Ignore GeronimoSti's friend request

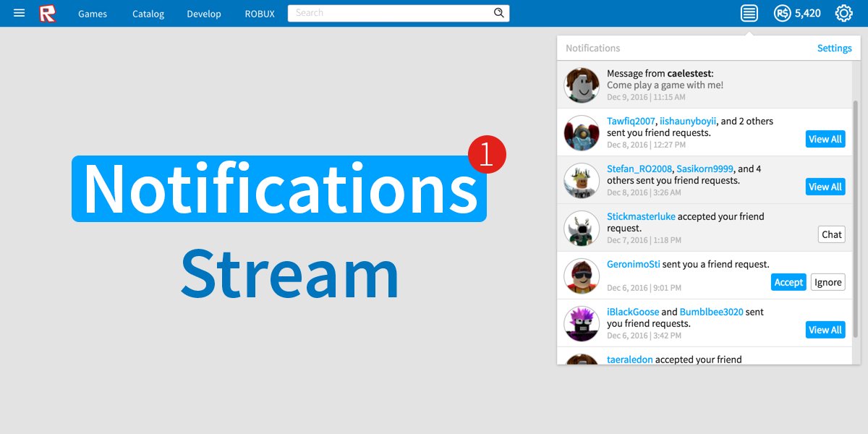(828, 282)
